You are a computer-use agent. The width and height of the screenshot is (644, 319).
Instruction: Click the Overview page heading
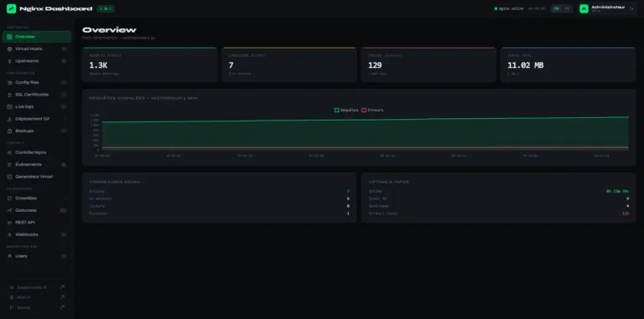coord(109,30)
